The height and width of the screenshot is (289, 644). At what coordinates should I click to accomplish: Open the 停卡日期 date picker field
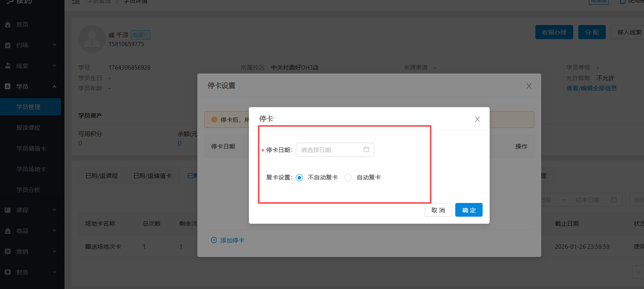tap(335, 150)
